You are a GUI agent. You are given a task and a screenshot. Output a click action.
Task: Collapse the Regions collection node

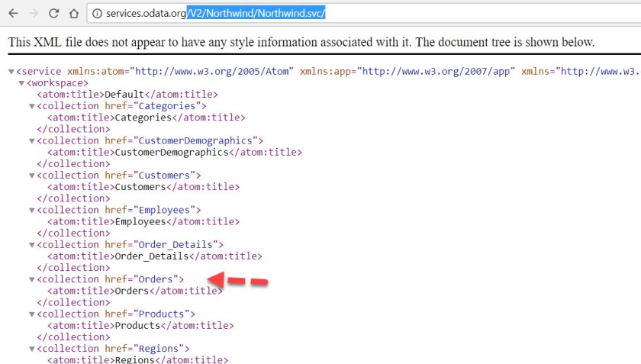pos(32,350)
